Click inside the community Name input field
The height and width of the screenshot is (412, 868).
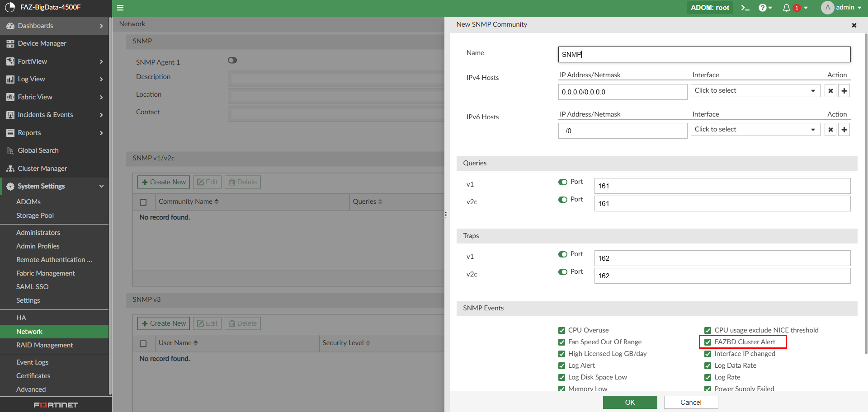(703, 54)
